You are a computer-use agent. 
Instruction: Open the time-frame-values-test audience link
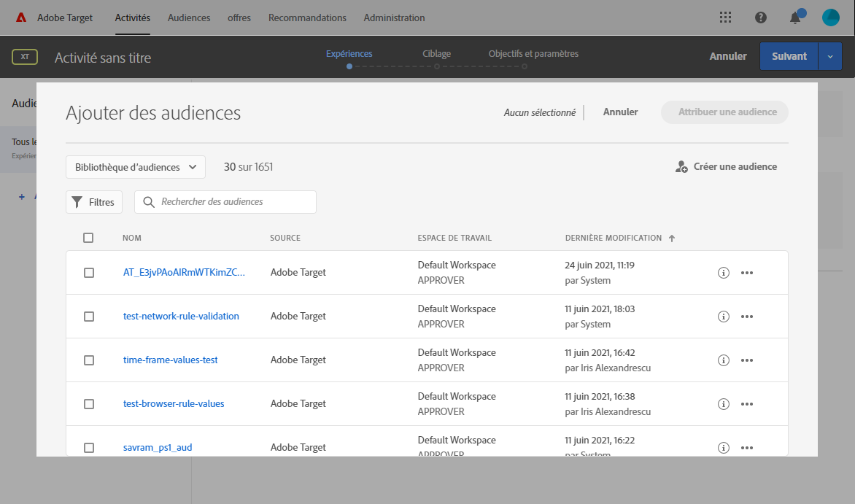pos(171,360)
